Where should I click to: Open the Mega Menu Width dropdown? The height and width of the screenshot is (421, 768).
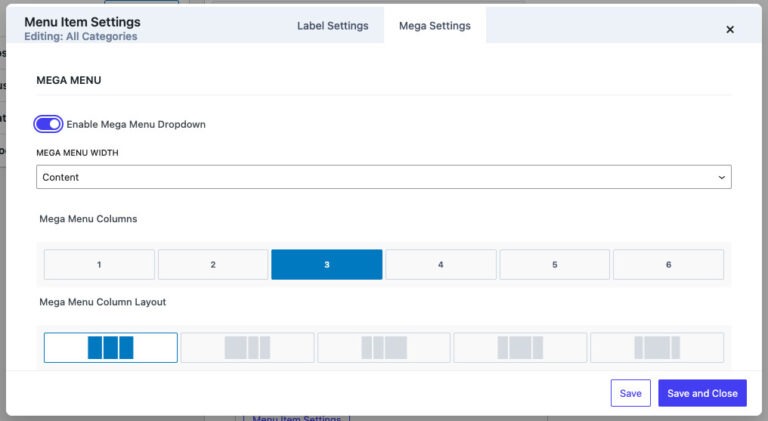tap(384, 177)
